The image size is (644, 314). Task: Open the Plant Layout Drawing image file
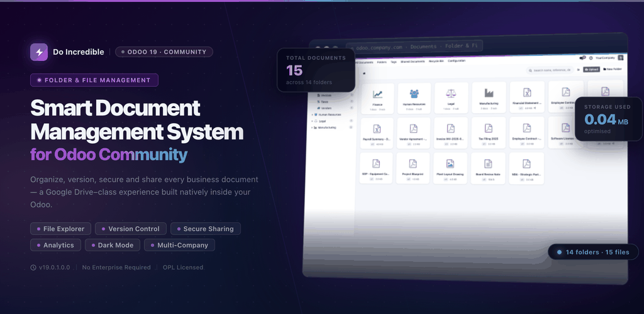click(x=450, y=168)
